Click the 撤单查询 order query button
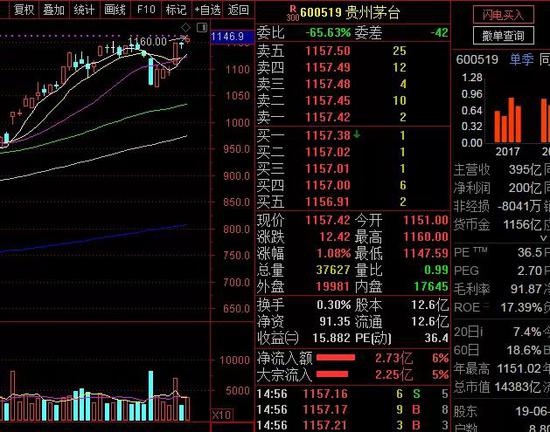This screenshot has width=550, height=432. tap(503, 35)
